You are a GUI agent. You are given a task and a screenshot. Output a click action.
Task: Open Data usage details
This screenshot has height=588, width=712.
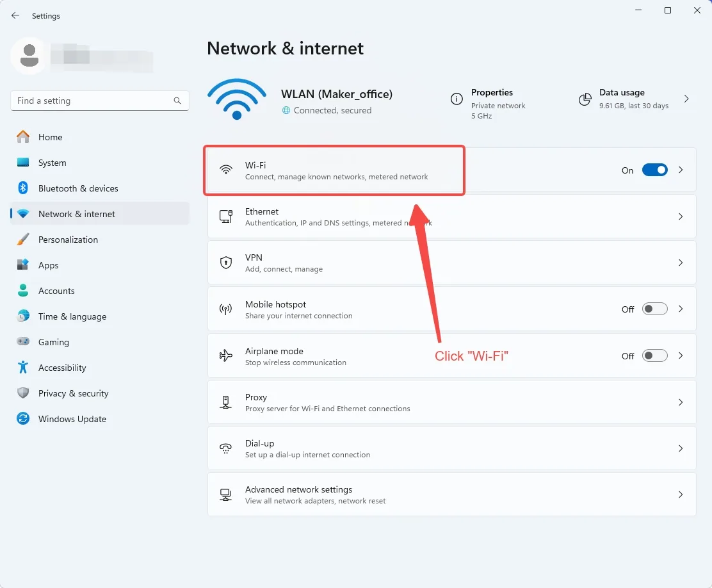pos(634,99)
